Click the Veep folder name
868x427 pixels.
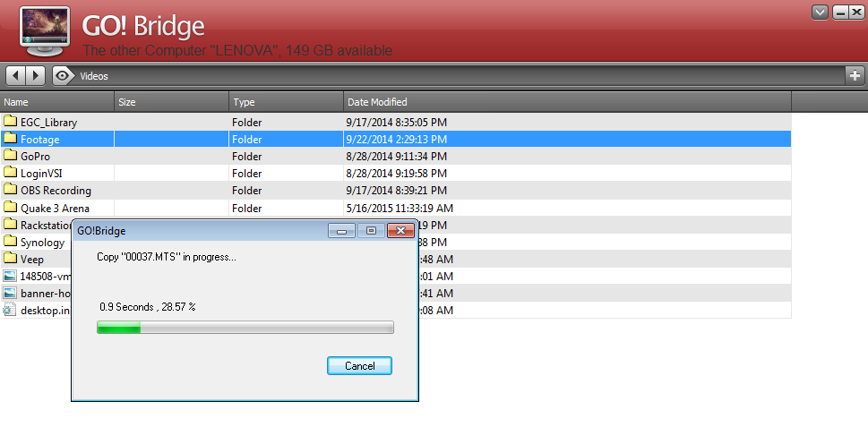[32, 260]
